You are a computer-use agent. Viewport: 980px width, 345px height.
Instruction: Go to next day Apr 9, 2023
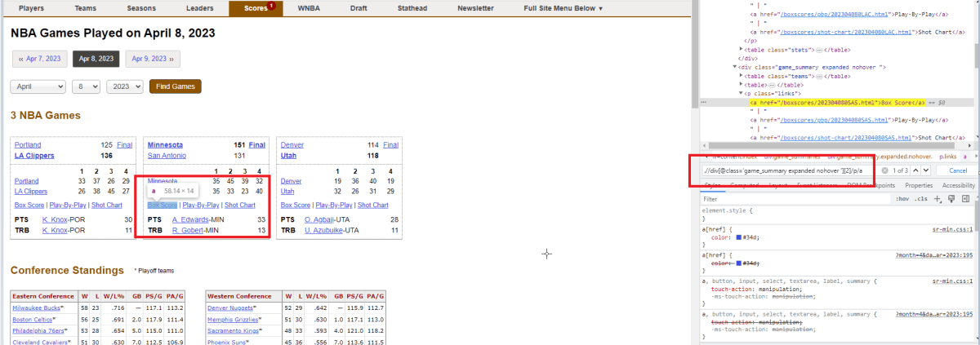pyautogui.click(x=154, y=59)
